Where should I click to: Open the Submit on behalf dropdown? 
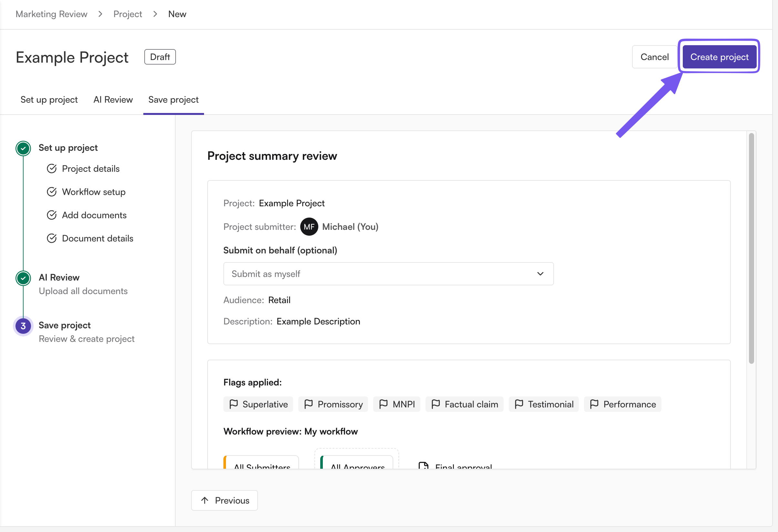pos(388,274)
